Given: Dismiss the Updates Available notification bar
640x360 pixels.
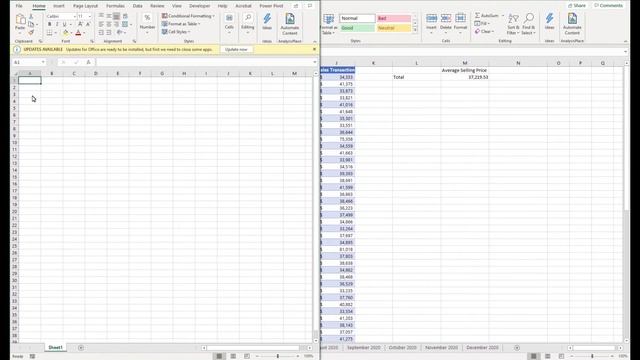Looking at the screenshot, I should click(314, 49).
